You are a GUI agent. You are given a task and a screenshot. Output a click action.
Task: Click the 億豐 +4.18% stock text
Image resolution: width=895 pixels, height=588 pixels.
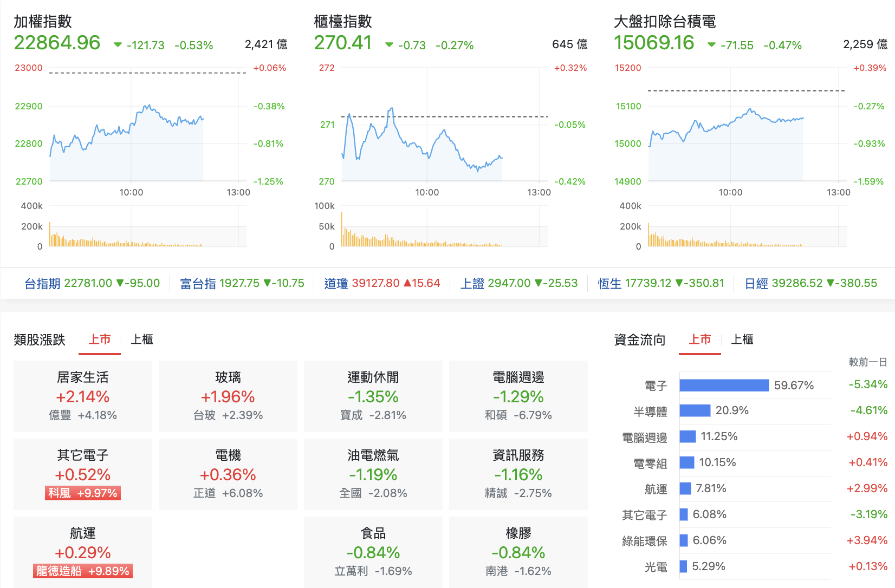(x=83, y=415)
